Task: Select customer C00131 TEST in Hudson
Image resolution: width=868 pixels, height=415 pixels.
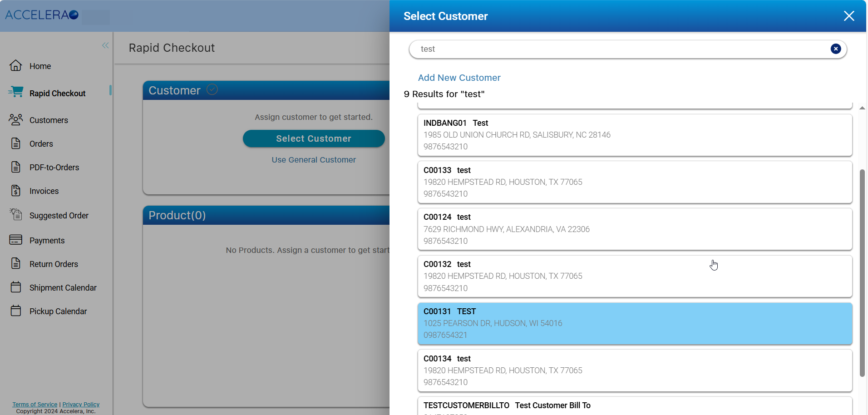Action: (x=634, y=323)
